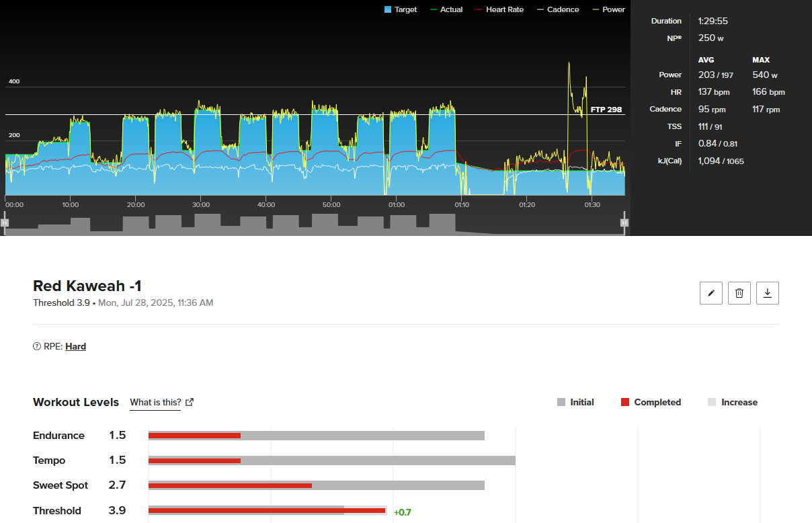Click the Completed legend entry
This screenshot has height=523, width=812.
(651, 402)
